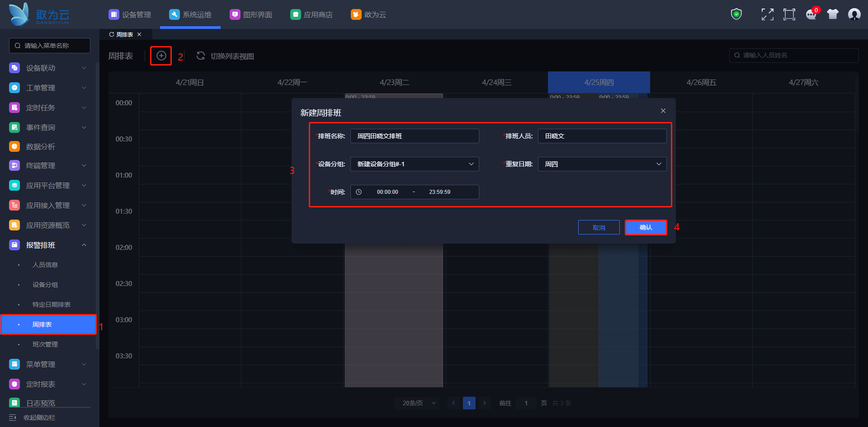Click the switch to list view refresh icon
Image resolution: width=868 pixels, height=427 pixels.
tap(201, 56)
